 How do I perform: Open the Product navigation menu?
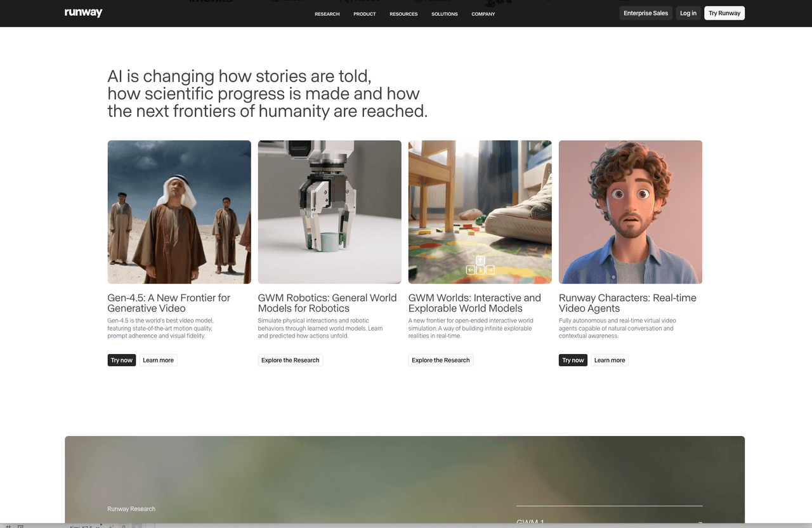[x=364, y=14]
